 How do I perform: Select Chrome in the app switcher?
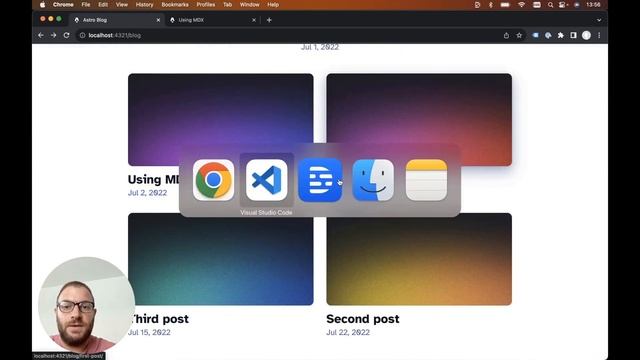click(213, 180)
